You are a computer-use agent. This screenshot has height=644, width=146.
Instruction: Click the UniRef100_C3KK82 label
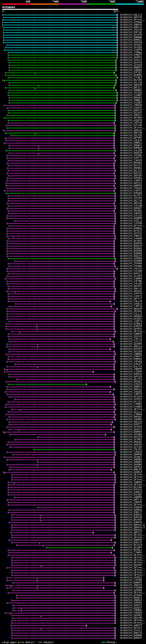[131, 213]
